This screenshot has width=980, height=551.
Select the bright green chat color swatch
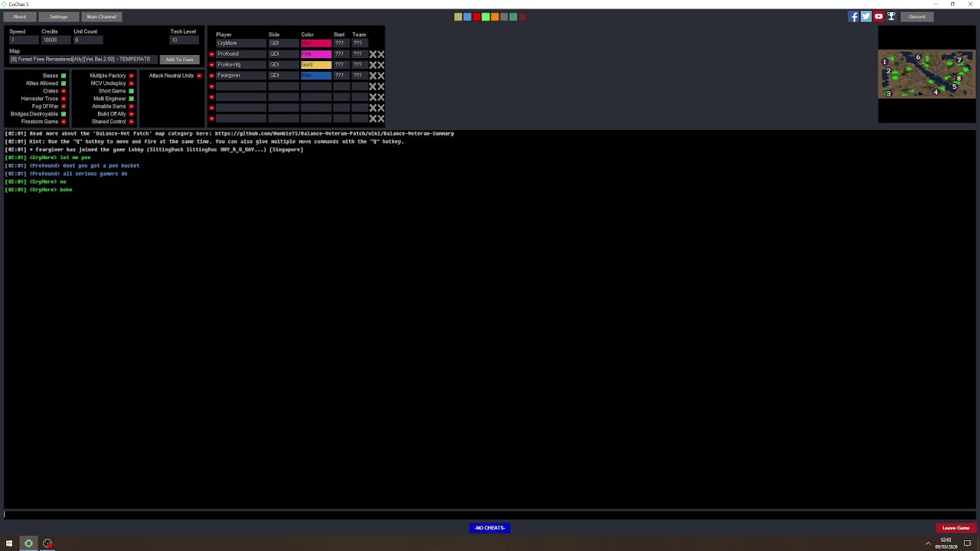485,16
